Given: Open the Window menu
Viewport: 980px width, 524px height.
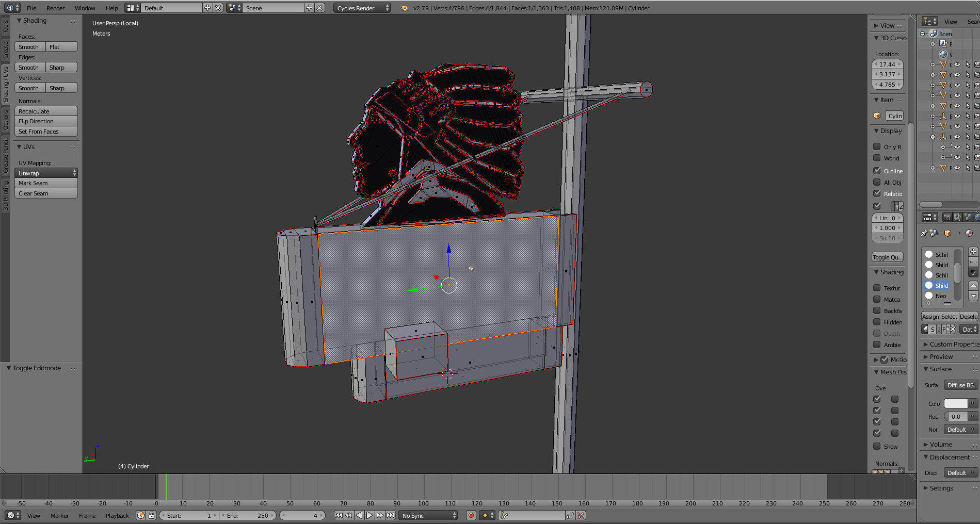Looking at the screenshot, I should (x=85, y=8).
